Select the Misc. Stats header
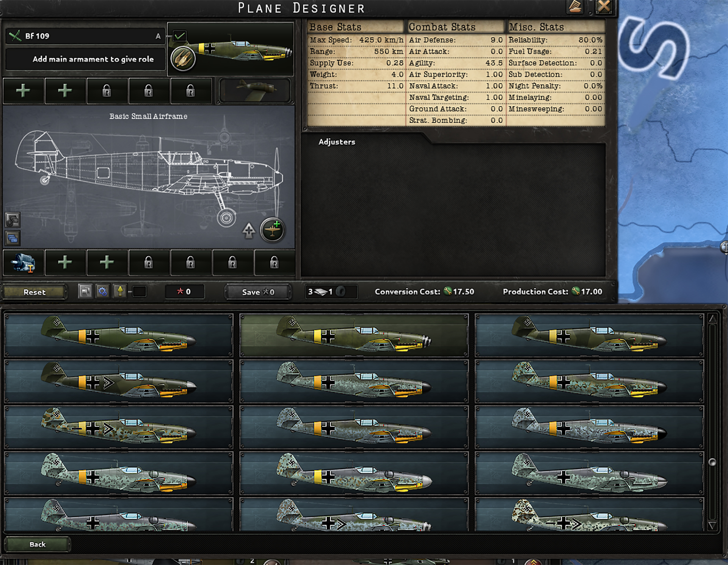Image resolution: width=728 pixels, height=565 pixels. click(x=556, y=27)
